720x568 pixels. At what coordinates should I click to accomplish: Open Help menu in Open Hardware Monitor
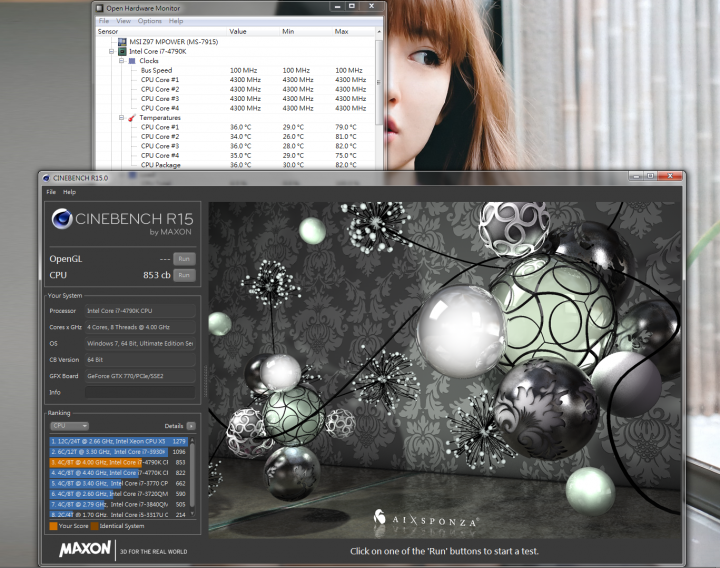click(176, 21)
